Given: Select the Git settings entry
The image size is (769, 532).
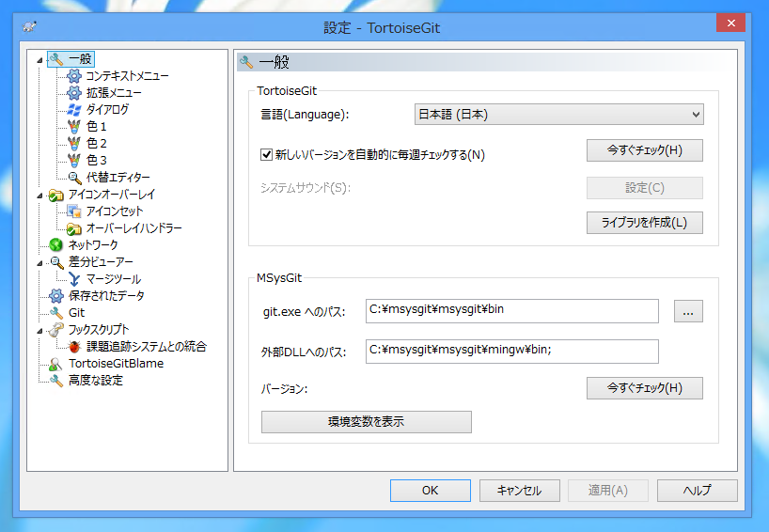Looking at the screenshot, I should (x=76, y=313).
